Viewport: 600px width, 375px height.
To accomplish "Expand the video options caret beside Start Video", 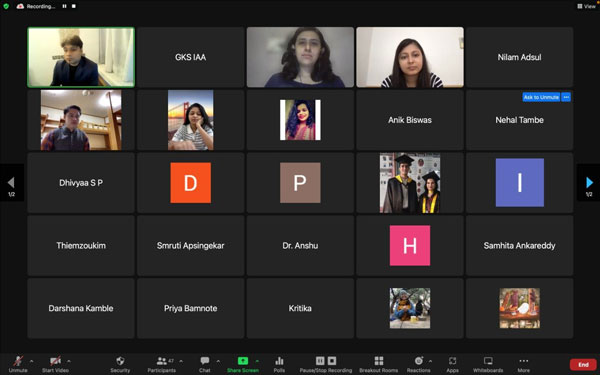I will 69,361.
